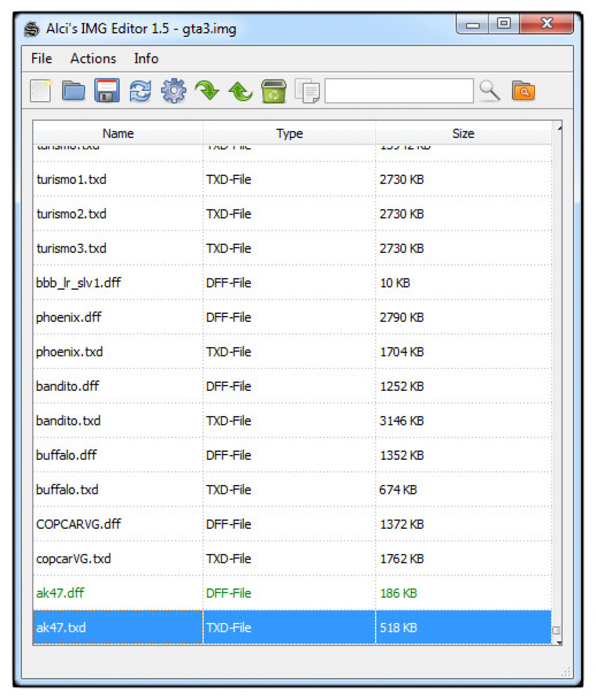Open an archive with the folder icon
596x700 pixels.
tap(74, 91)
